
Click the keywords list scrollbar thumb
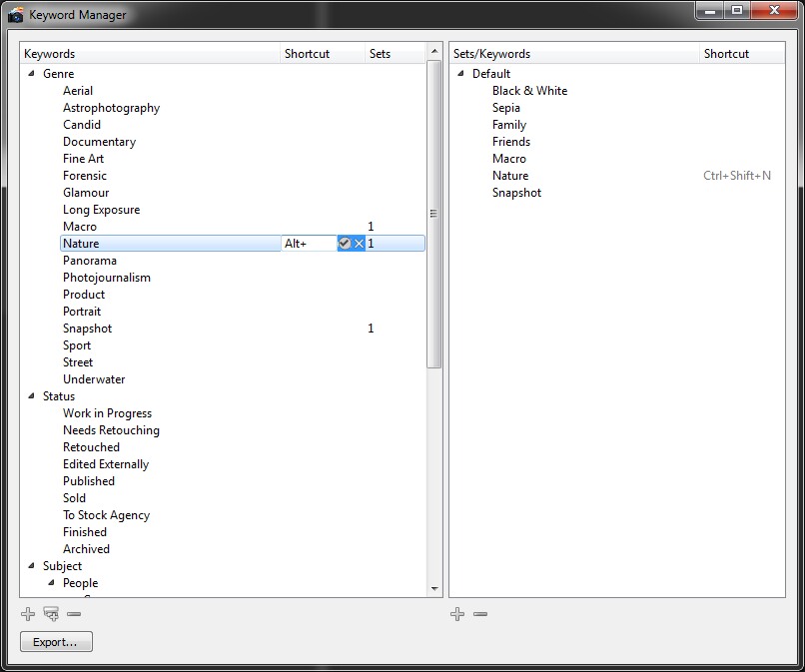(433, 214)
